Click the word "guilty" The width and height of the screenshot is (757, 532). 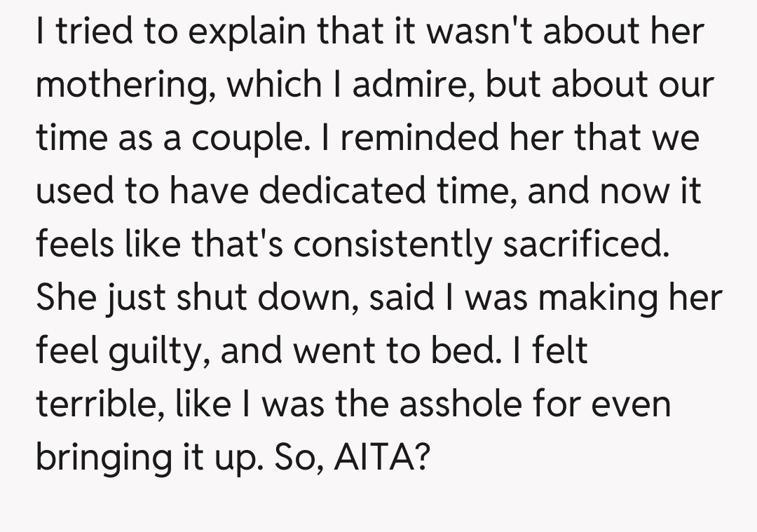click(156, 351)
